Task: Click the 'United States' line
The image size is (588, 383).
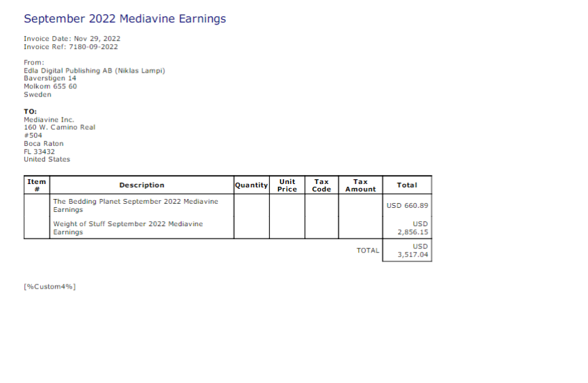Action: [x=47, y=160]
